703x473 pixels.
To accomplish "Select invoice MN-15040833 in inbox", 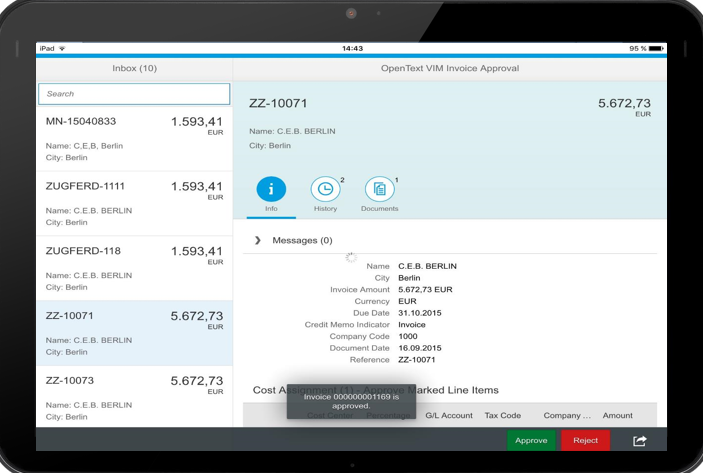I will (134, 138).
